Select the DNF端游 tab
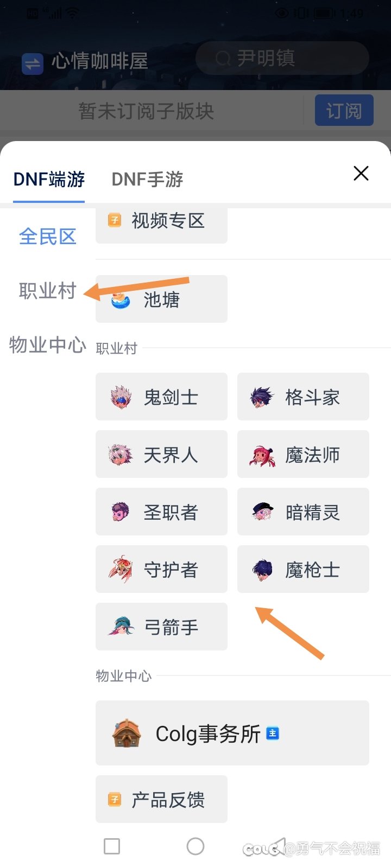The image size is (391, 868). (49, 179)
